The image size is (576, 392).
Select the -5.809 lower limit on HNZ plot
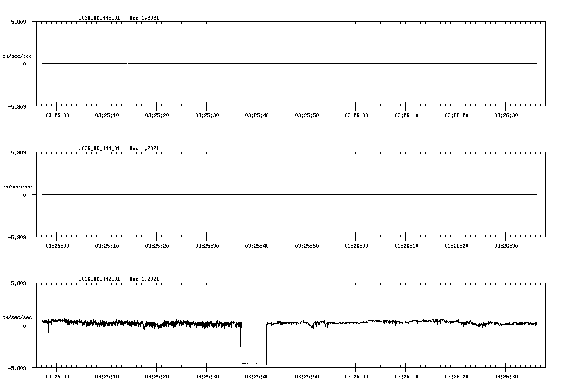point(17,368)
